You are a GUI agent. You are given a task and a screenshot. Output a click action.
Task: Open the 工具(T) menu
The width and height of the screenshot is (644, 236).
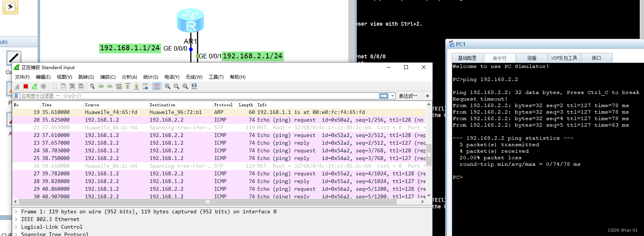(216, 77)
